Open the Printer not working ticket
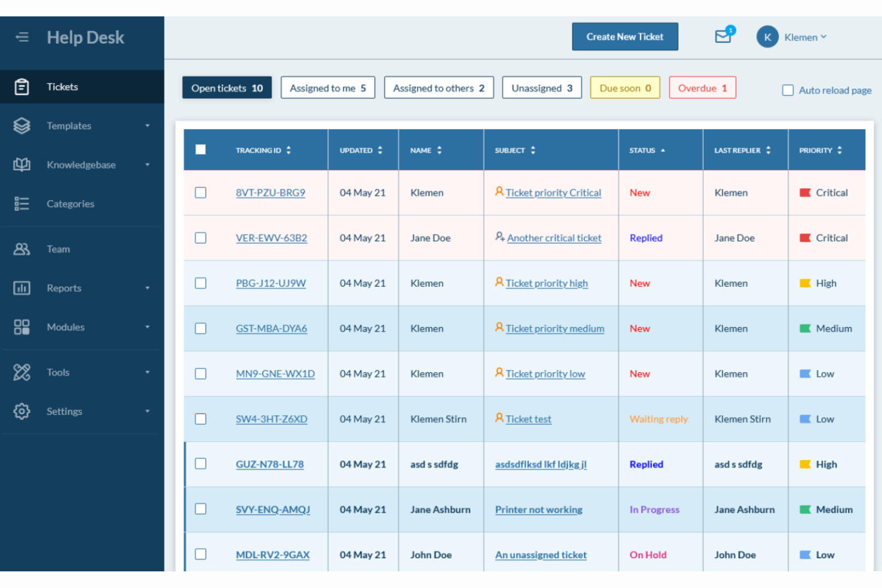The image size is (882, 588). pos(538,509)
